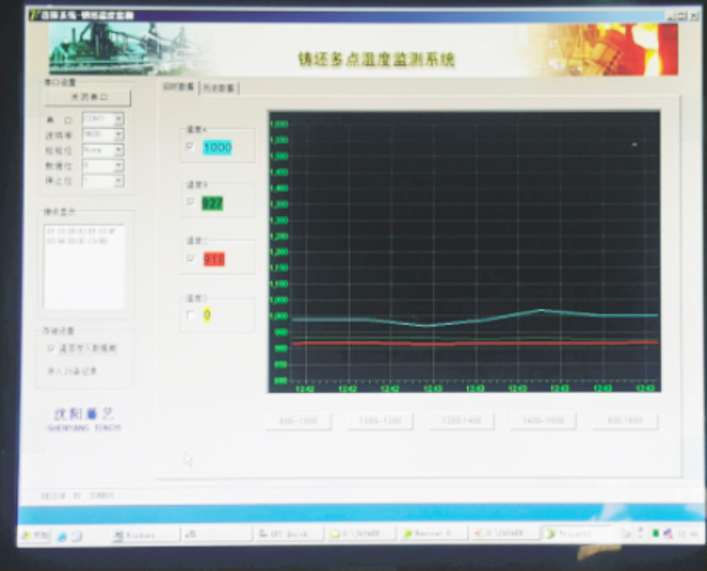Click the cyan 1000 temperature value display
707x571 pixels.
(217, 147)
